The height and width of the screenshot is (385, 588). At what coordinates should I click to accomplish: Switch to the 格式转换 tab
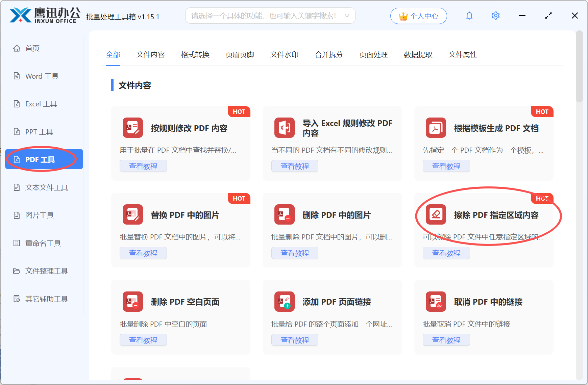click(x=195, y=55)
